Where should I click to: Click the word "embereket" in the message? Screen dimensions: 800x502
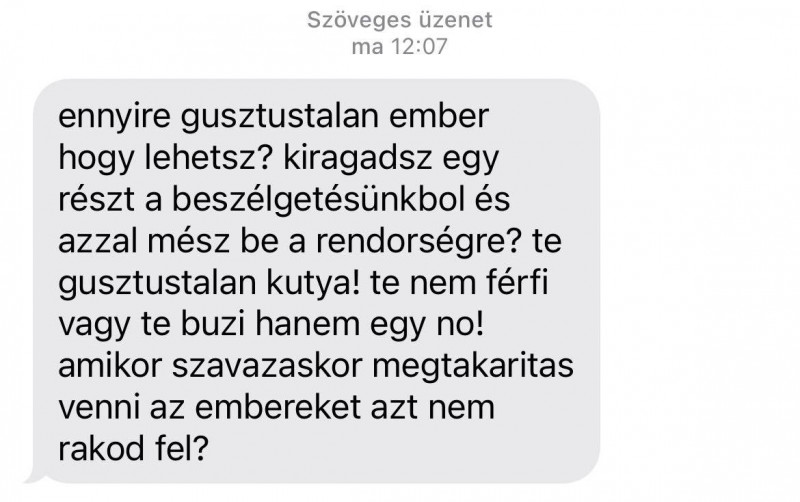(x=278, y=408)
